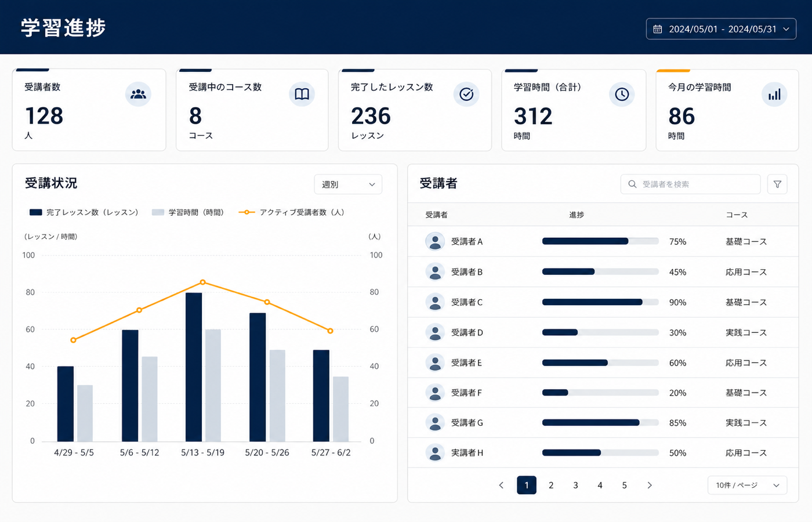Click the avatar icon of 受講者 A
This screenshot has width=812, height=522.
click(435, 241)
